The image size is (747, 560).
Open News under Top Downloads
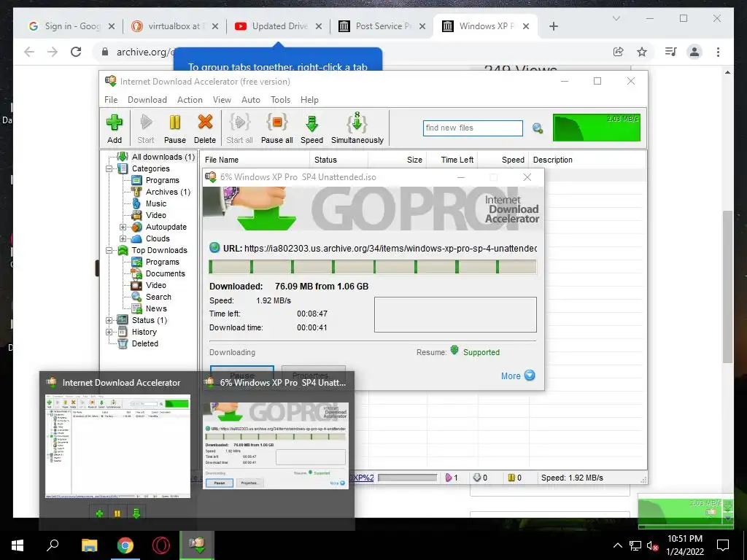(156, 308)
